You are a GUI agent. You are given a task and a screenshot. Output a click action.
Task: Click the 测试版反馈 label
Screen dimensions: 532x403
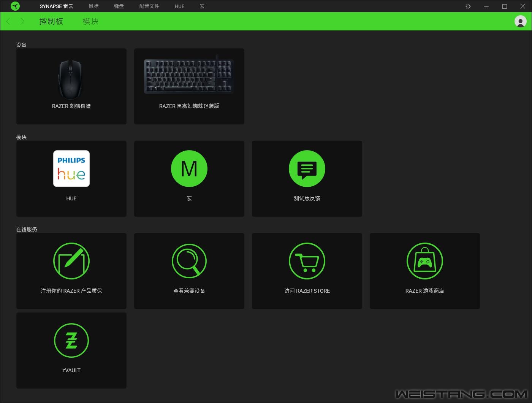(x=307, y=198)
